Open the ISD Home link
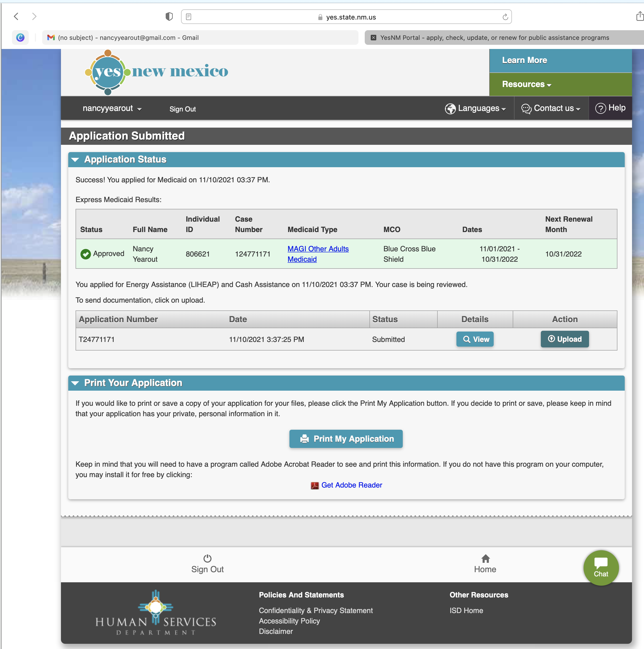 tap(466, 610)
